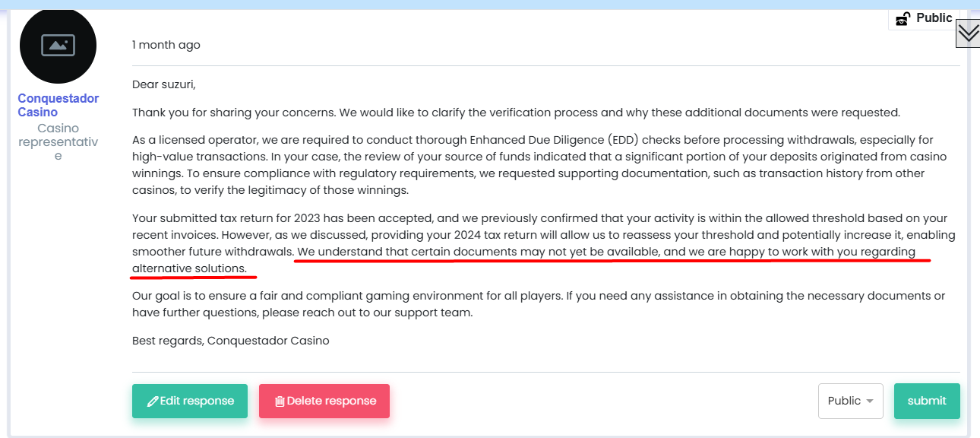Viewport: 980px width, 438px height.
Task: Open the Conquestador Casino profile link
Action: pyautogui.click(x=58, y=105)
